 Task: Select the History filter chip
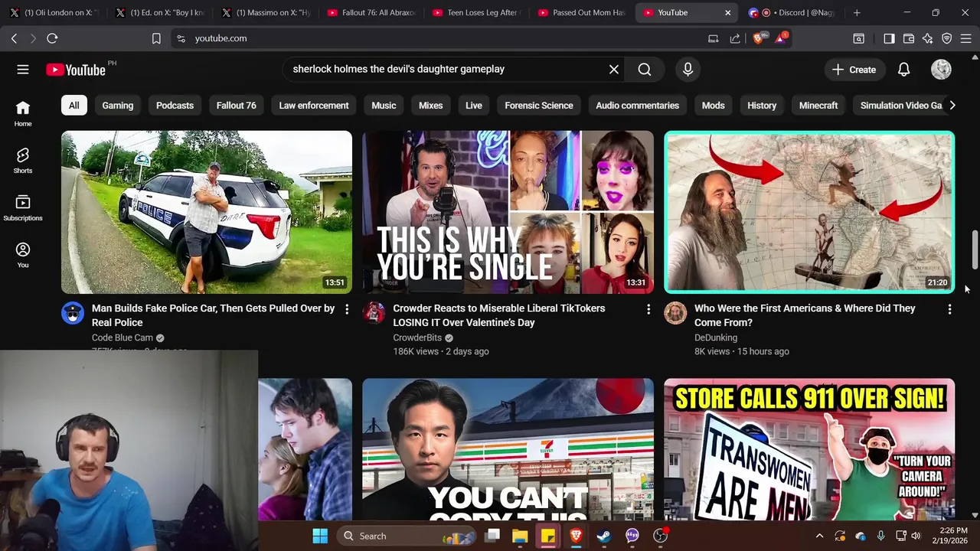tap(762, 106)
